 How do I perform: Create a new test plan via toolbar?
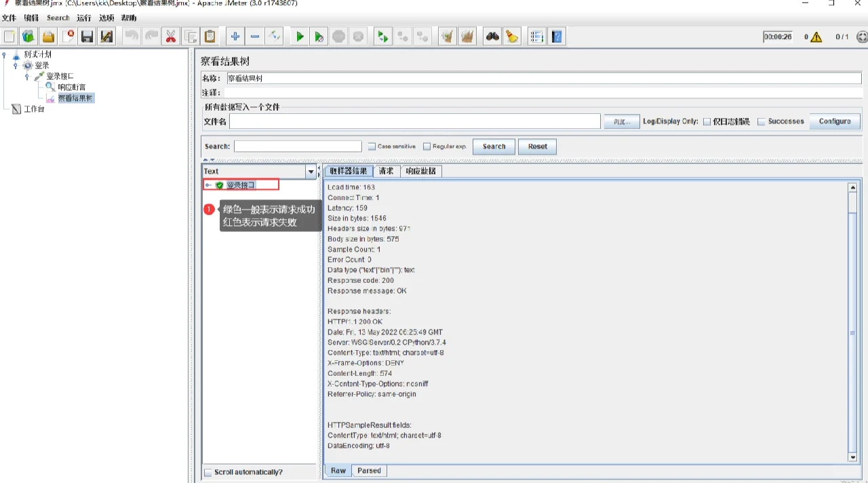tap(9, 37)
